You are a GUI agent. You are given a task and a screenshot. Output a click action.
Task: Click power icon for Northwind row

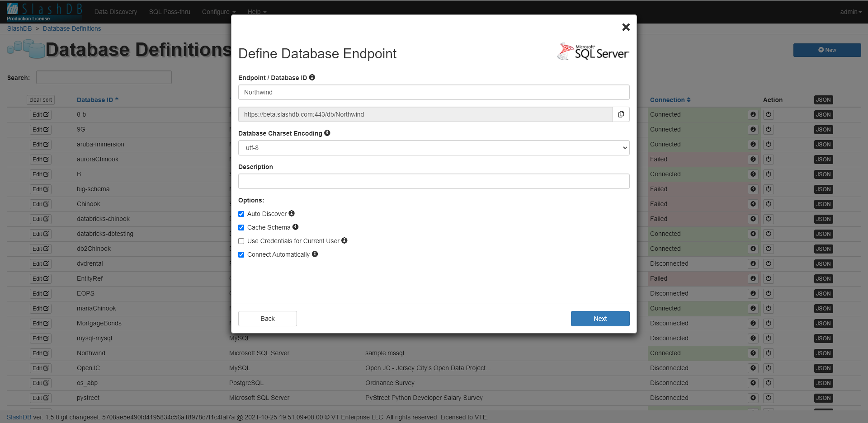pyautogui.click(x=769, y=353)
